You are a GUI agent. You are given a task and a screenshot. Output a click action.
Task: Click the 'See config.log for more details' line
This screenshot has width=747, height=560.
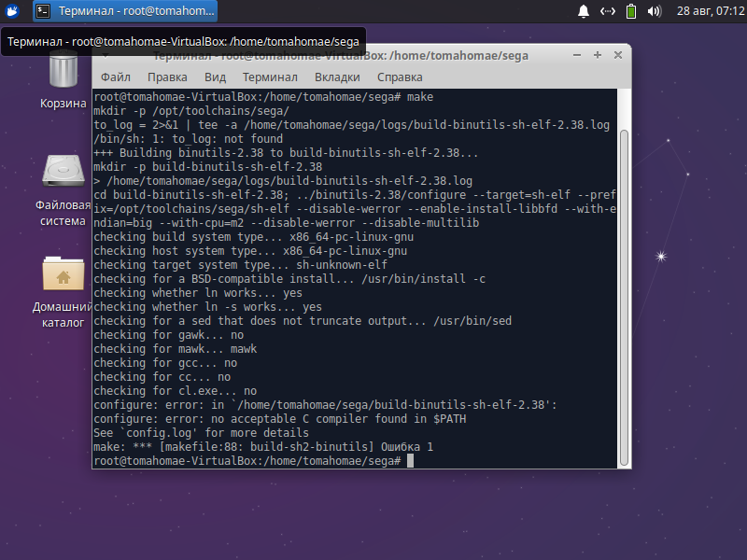pyautogui.click(x=201, y=433)
